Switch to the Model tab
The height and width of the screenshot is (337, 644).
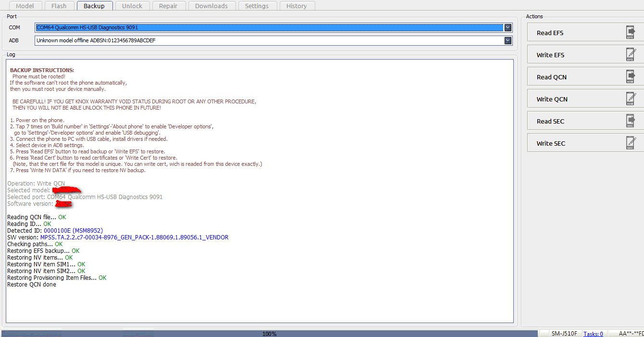25,6
